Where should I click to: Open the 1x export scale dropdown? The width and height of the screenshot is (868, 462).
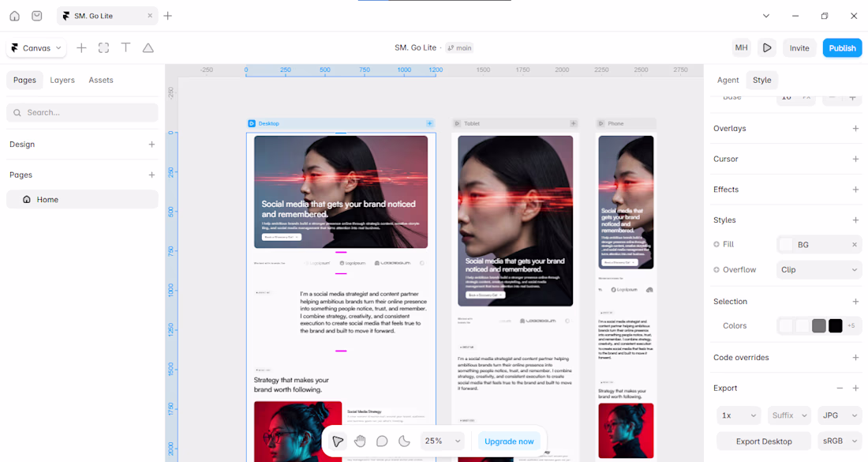coord(739,415)
